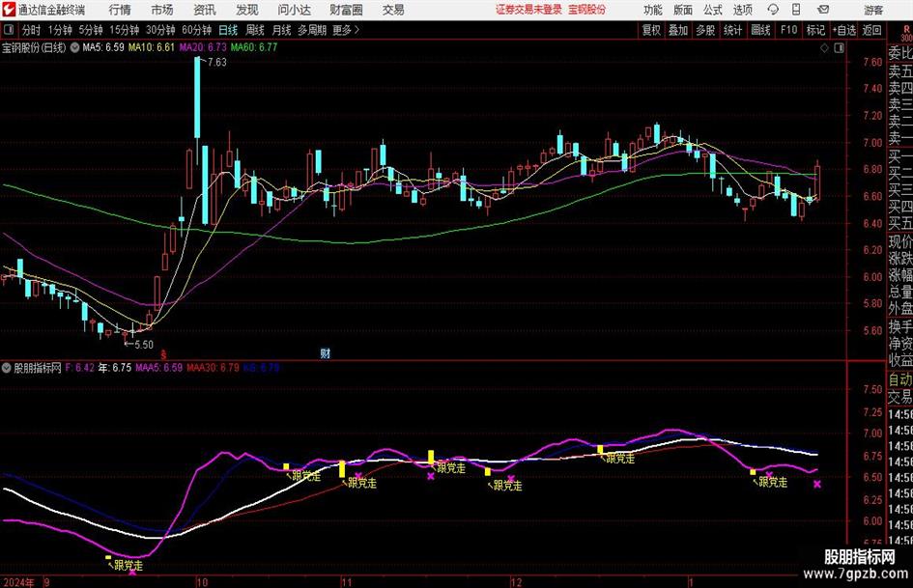Click the R 300 indicator icon
Screen dimensions: 913x588
click(x=906, y=33)
